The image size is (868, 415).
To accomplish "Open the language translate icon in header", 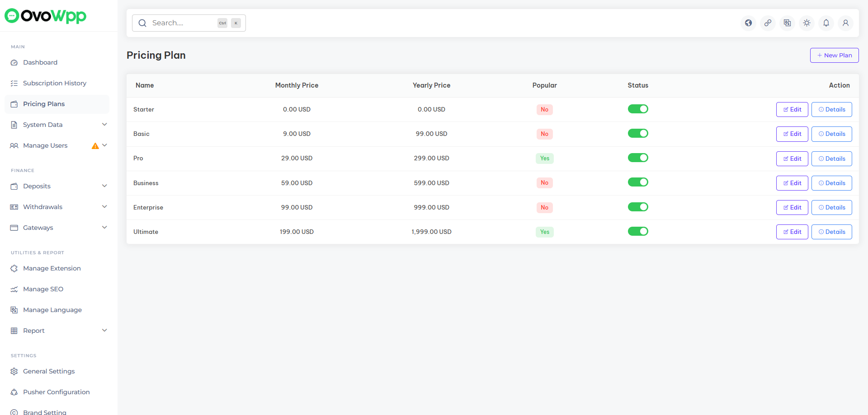I will pyautogui.click(x=788, y=23).
